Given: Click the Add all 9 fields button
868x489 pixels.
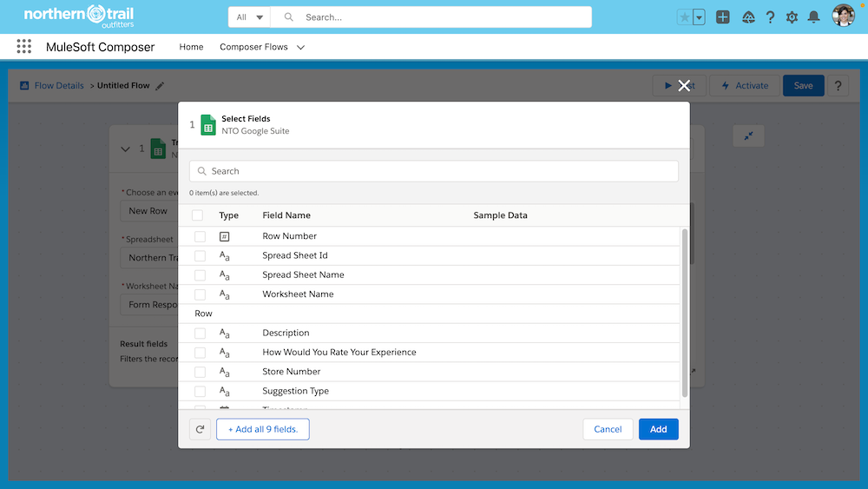Looking at the screenshot, I should 263,429.
